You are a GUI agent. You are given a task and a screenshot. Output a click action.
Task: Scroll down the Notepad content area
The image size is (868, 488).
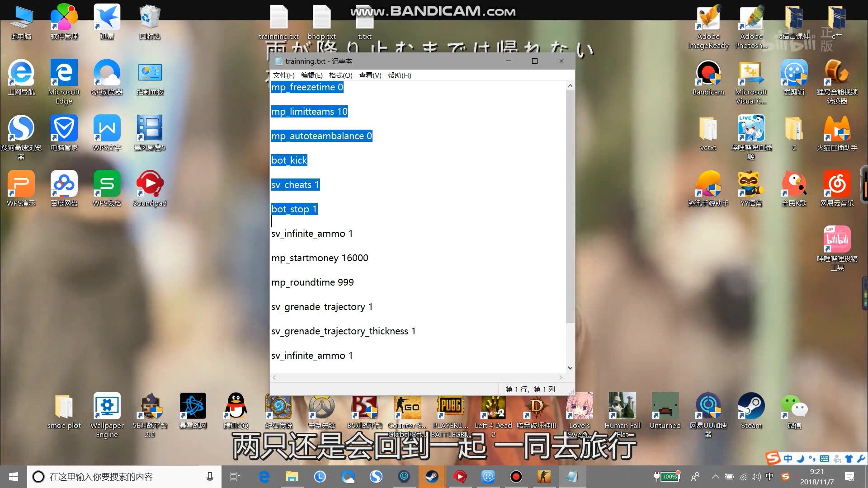click(x=570, y=367)
